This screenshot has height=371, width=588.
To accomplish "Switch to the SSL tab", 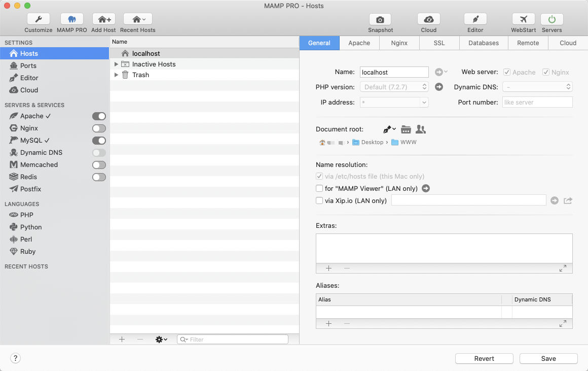I will click(439, 43).
